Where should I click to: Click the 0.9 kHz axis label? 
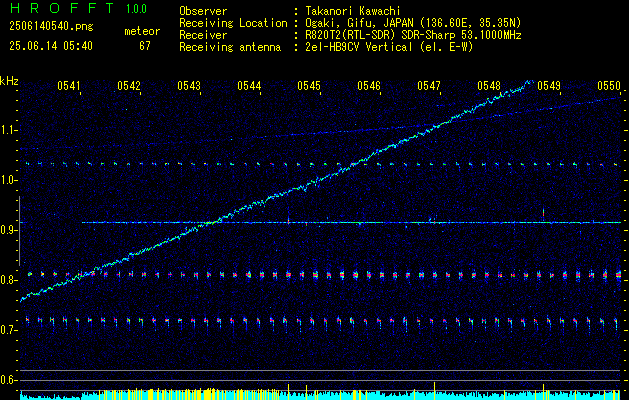[7, 230]
